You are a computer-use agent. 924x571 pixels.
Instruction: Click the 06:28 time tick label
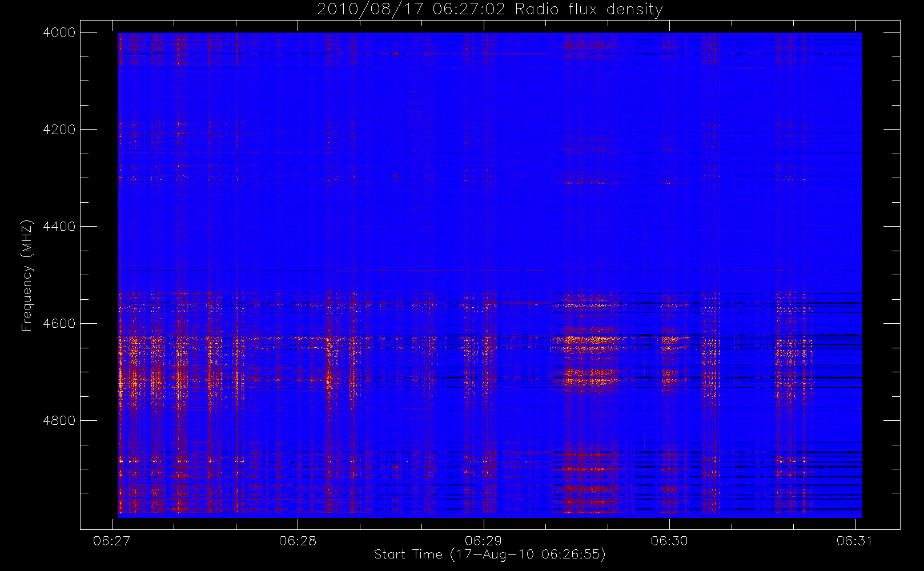(298, 541)
